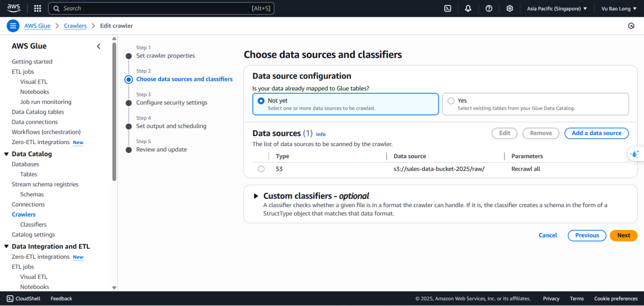The width and height of the screenshot is (644, 306).
Task: Click the s3://sales-data-bucket-2025/raw/ data source text
Action: (x=439, y=169)
